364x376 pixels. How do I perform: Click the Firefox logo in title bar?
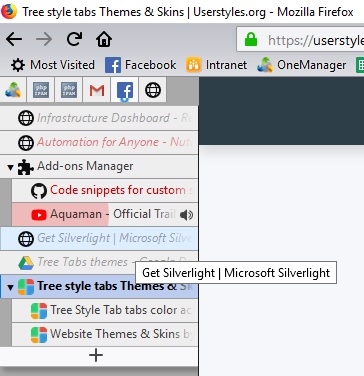(9, 11)
